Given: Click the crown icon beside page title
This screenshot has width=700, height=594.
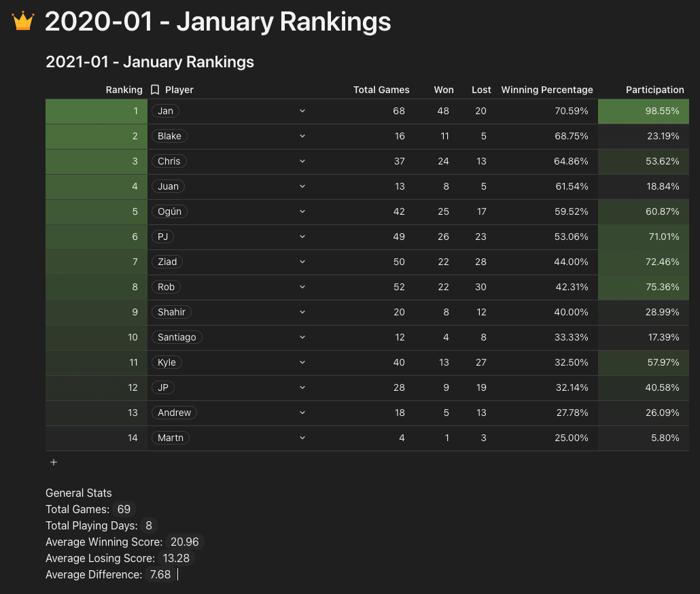Looking at the screenshot, I should coord(23,21).
